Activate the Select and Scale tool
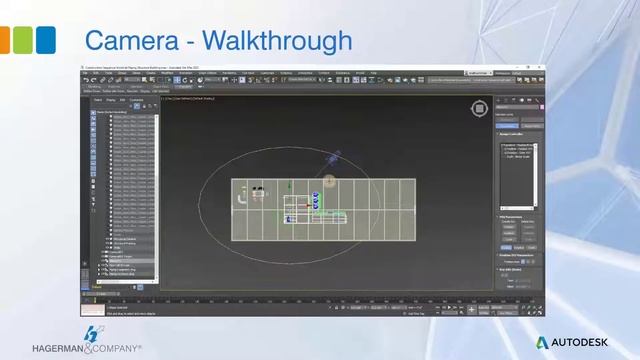640x360 pixels. [191, 80]
